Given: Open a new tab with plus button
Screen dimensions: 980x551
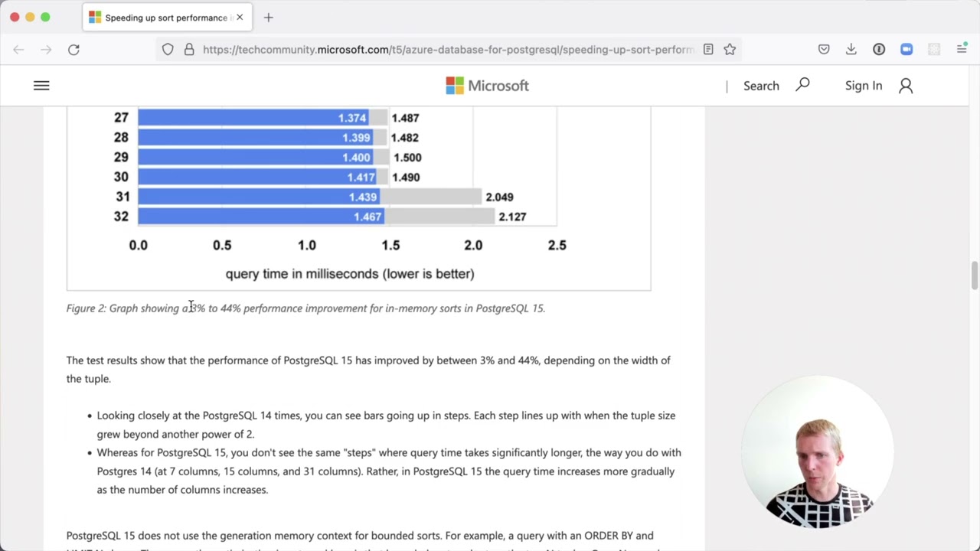Looking at the screenshot, I should pyautogui.click(x=268, y=18).
